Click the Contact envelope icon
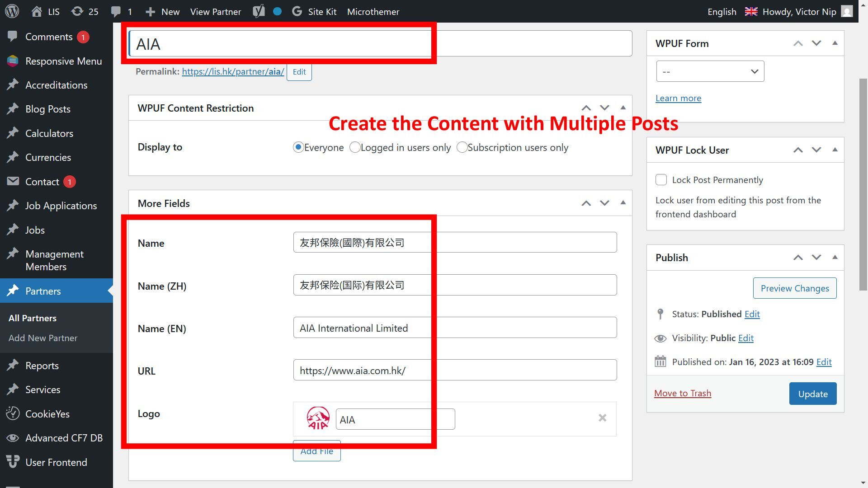Image resolution: width=868 pixels, height=488 pixels. [x=13, y=181]
